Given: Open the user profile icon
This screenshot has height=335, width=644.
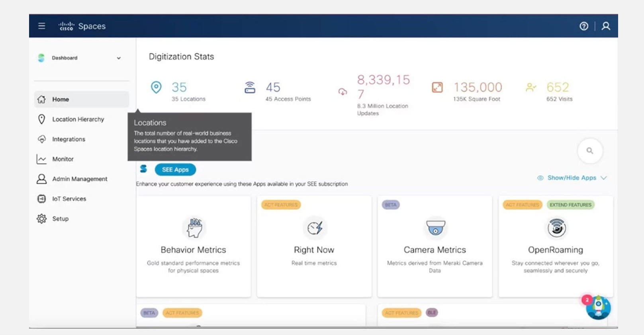Looking at the screenshot, I should [x=606, y=26].
